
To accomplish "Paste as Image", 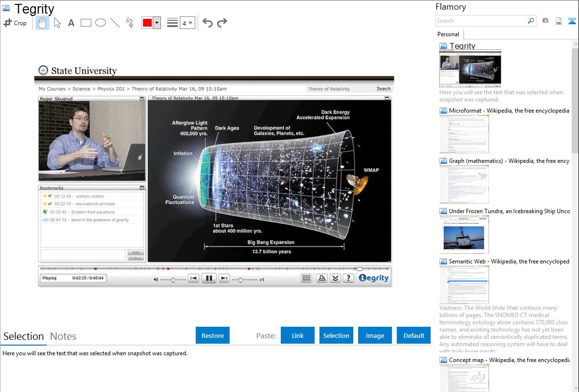I will pyautogui.click(x=375, y=335).
